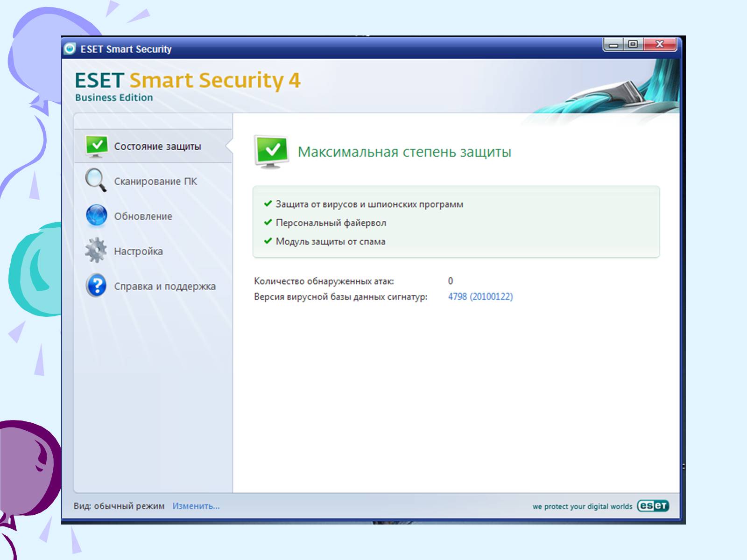Image resolution: width=747 pixels, height=560 pixels.
Task: Open the Состояние защиты section
Action: (153, 146)
